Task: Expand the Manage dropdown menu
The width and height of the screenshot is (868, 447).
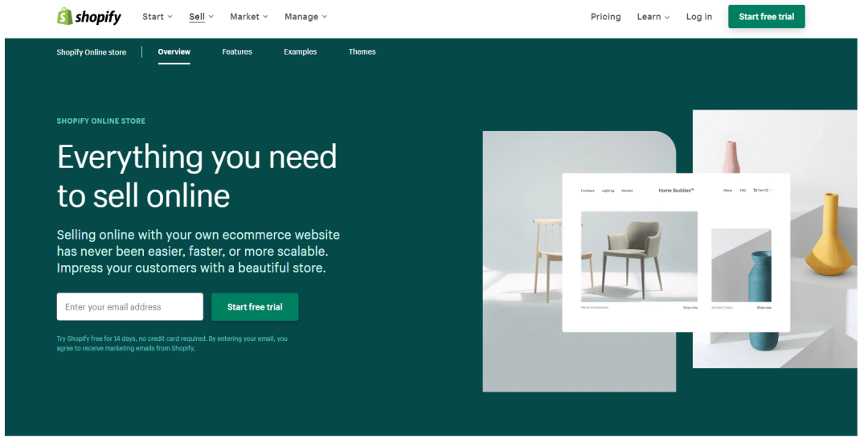Action: coord(305,17)
